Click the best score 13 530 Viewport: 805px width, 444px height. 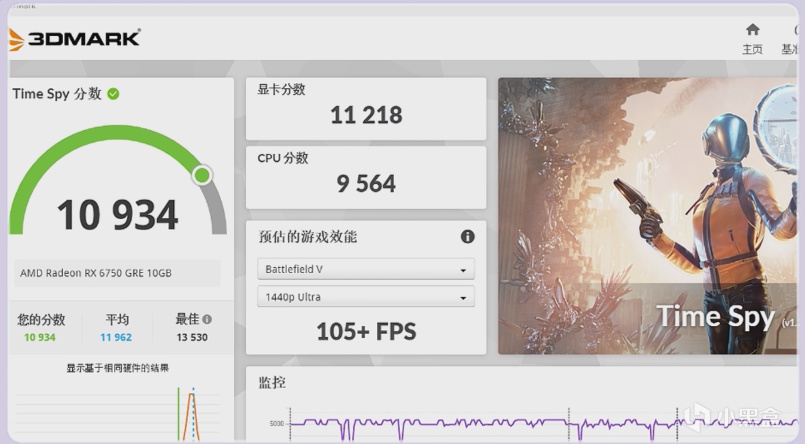point(192,337)
